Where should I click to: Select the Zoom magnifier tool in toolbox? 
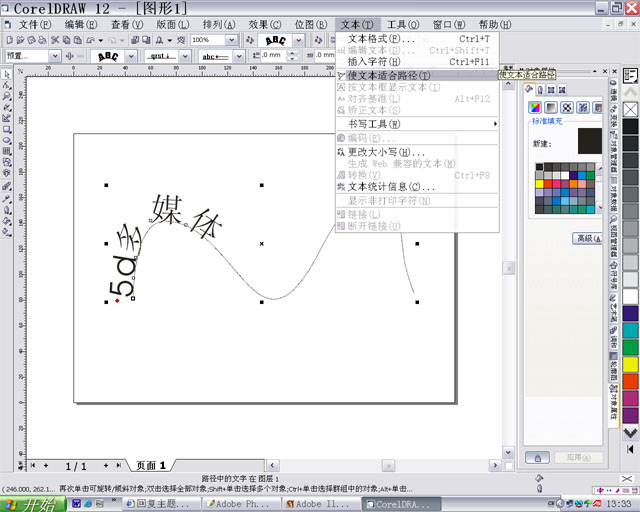pos(7,96)
